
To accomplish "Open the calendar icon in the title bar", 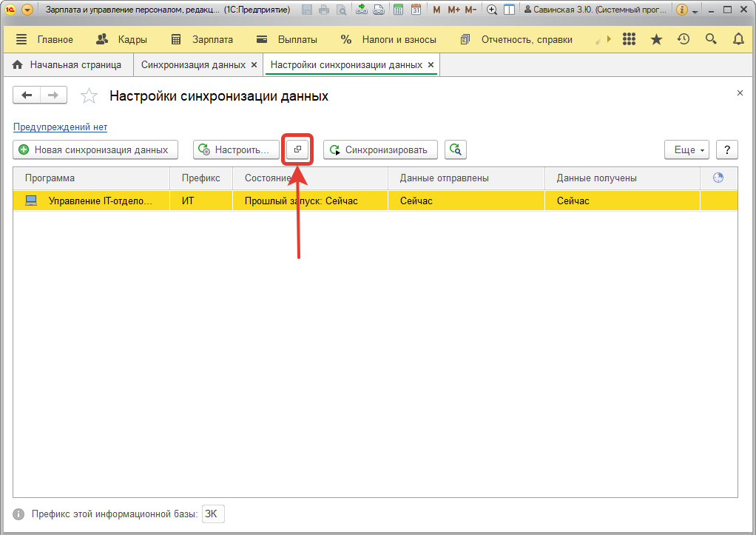I will click(416, 10).
